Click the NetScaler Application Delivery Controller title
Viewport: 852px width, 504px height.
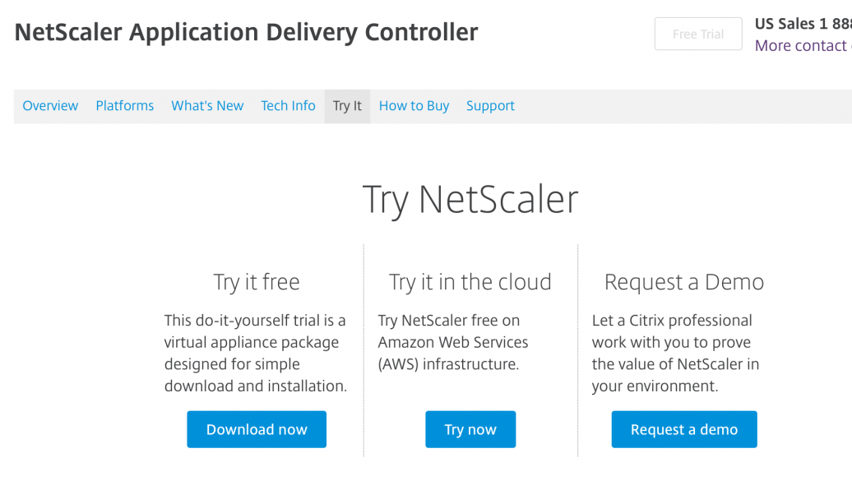tap(246, 33)
